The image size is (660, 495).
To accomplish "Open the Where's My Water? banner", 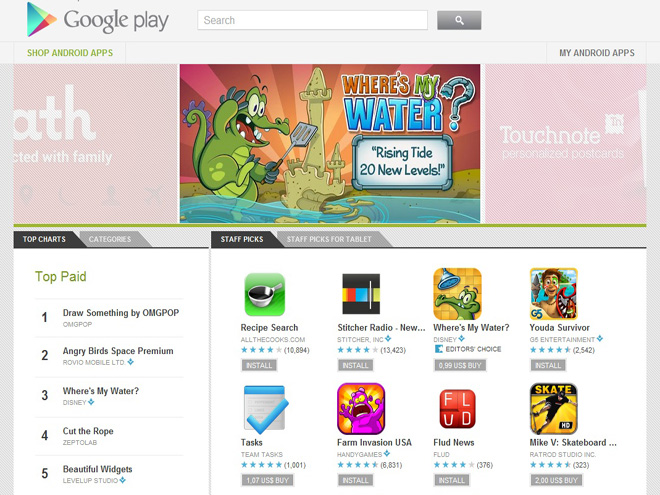I will pos(330,144).
